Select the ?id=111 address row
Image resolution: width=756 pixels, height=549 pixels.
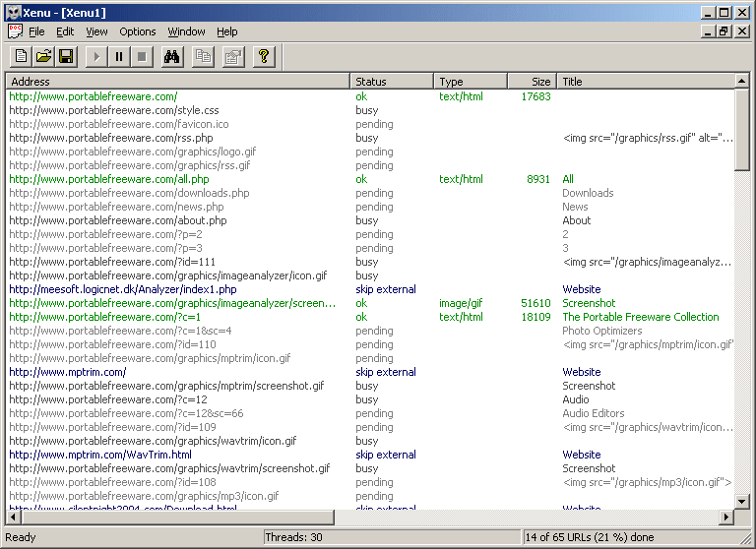[370, 262]
